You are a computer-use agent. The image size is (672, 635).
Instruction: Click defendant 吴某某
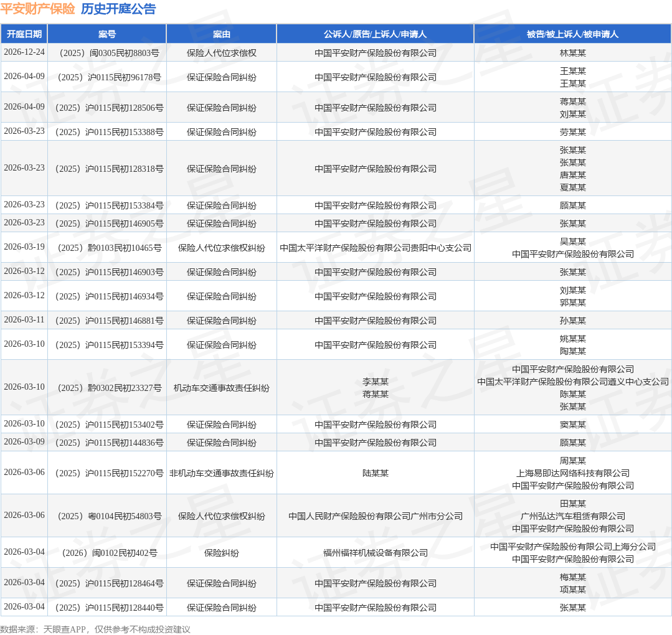572,242
